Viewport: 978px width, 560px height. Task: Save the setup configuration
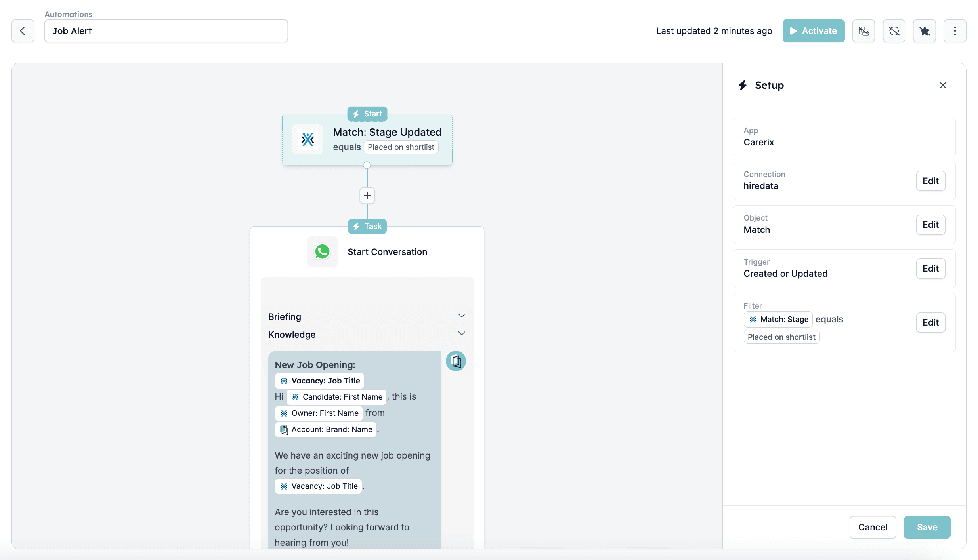927,527
